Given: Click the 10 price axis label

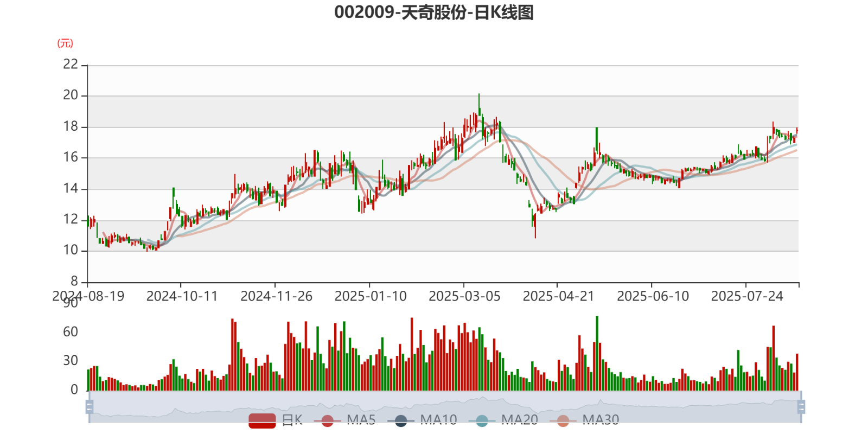Looking at the screenshot, I should point(71,250).
